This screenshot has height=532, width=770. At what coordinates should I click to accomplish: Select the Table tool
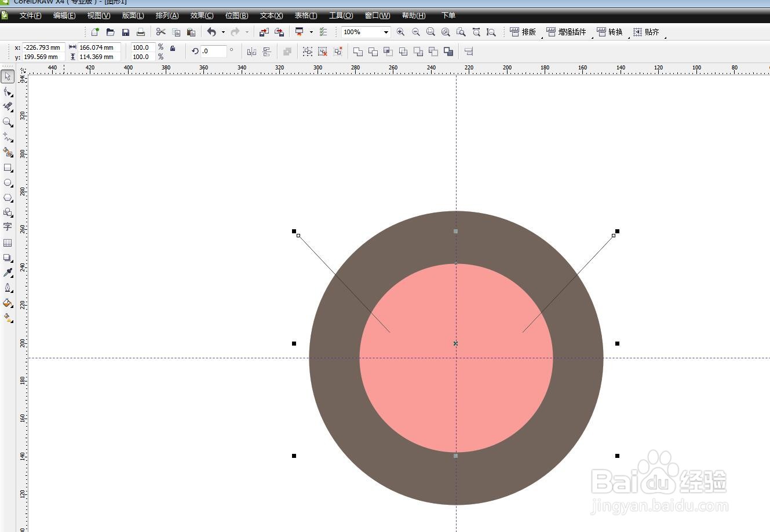point(8,243)
